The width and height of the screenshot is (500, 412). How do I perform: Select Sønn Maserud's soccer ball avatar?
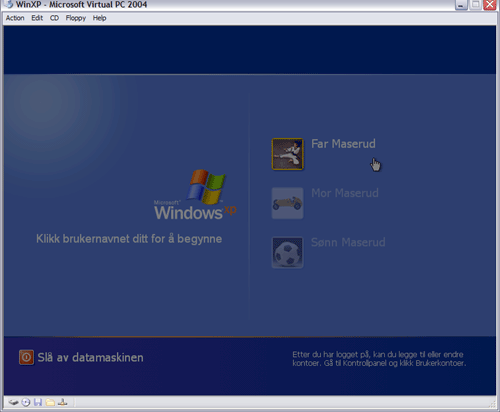click(287, 252)
